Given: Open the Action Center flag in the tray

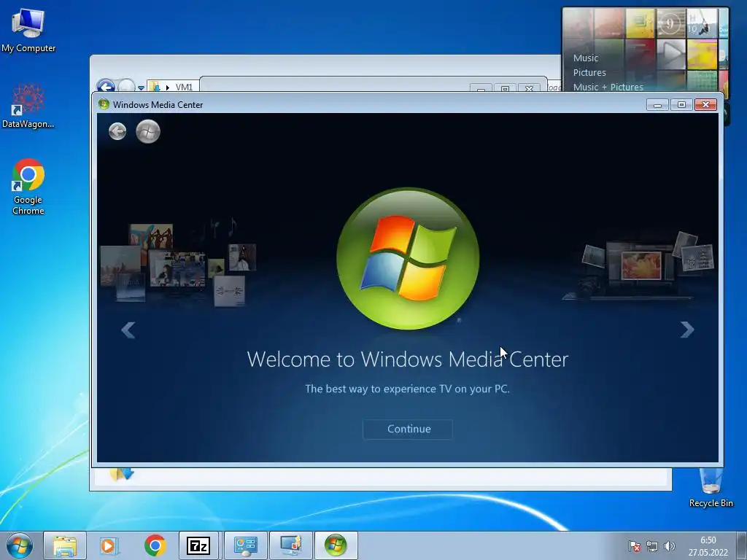Looking at the screenshot, I should [634, 546].
